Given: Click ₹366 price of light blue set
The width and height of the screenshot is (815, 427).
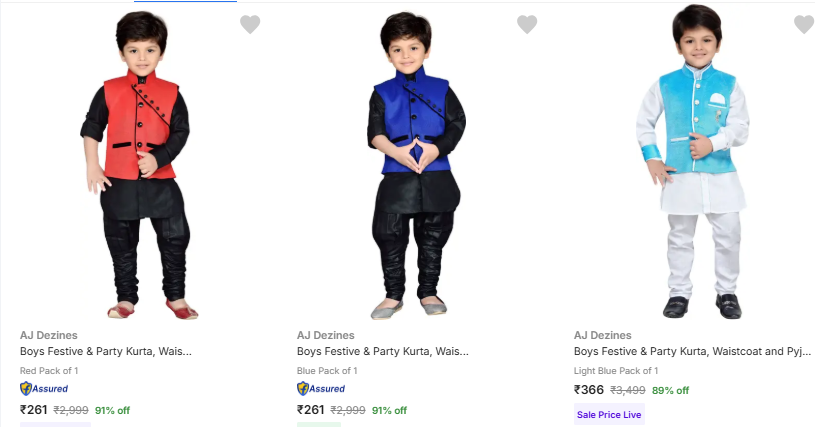Looking at the screenshot, I should [x=589, y=390].
